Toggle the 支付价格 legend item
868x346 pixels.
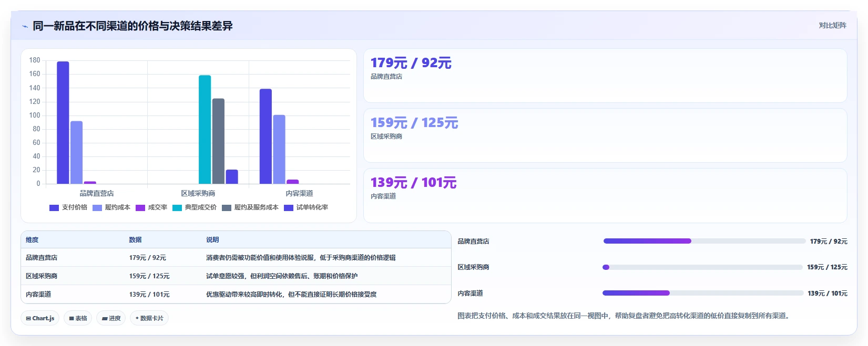point(68,207)
